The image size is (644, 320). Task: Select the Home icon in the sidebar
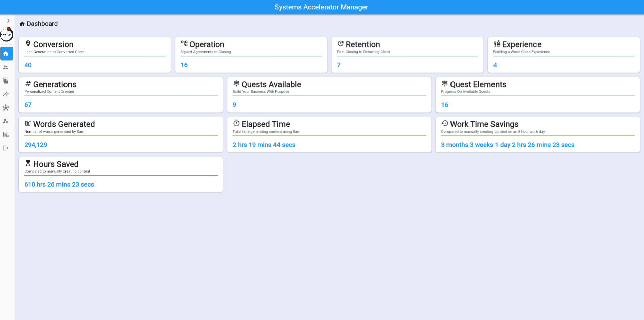(x=6, y=54)
